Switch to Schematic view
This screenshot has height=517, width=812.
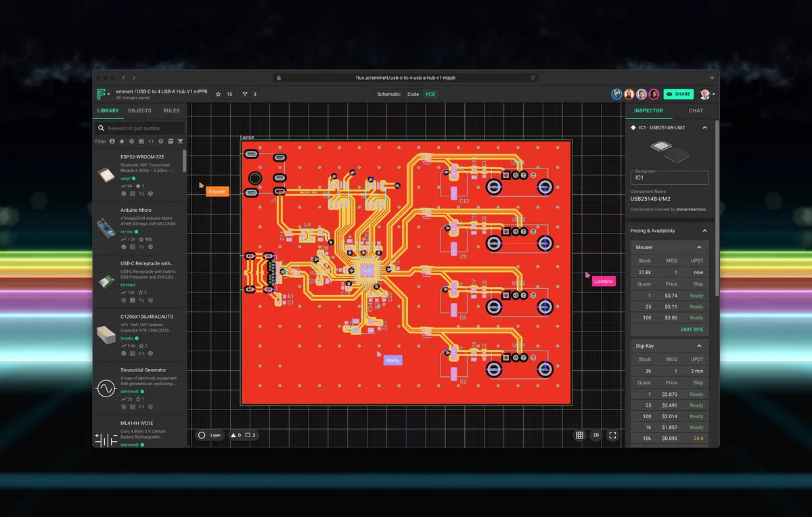(x=388, y=94)
